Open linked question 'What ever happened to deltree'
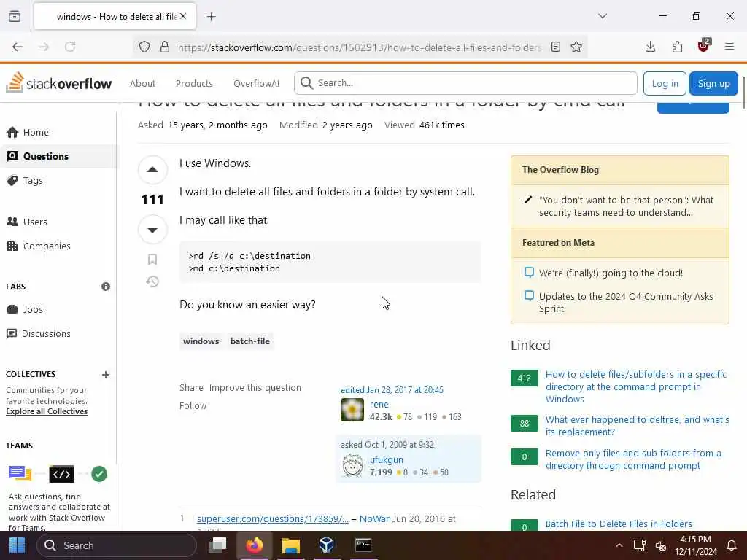Image resolution: width=747 pixels, height=560 pixels. (x=638, y=426)
